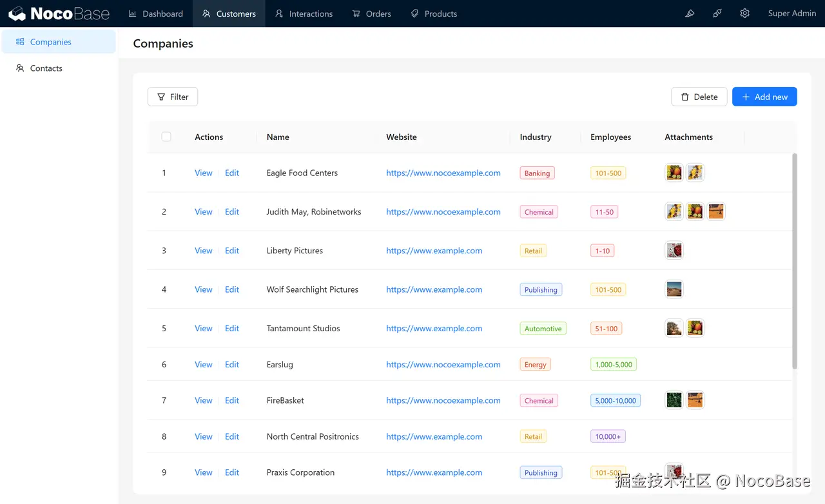Open the Wolf Searchlight Pictures attachment thumbnail
Image resolution: width=825 pixels, height=504 pixels.
pyautogui.click(x=674, y=289)
